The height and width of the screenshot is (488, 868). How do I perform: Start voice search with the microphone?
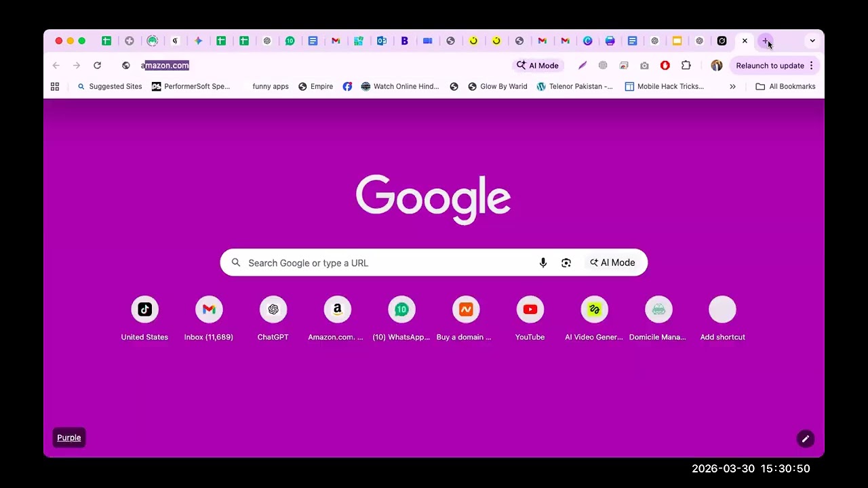[x=543, y=263]
